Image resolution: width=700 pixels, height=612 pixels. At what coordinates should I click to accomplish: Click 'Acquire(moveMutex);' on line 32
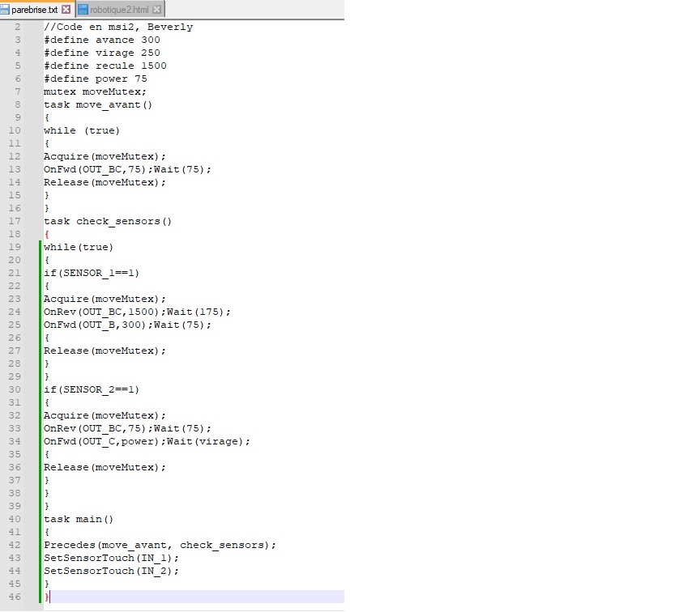(x=105, y=415)
